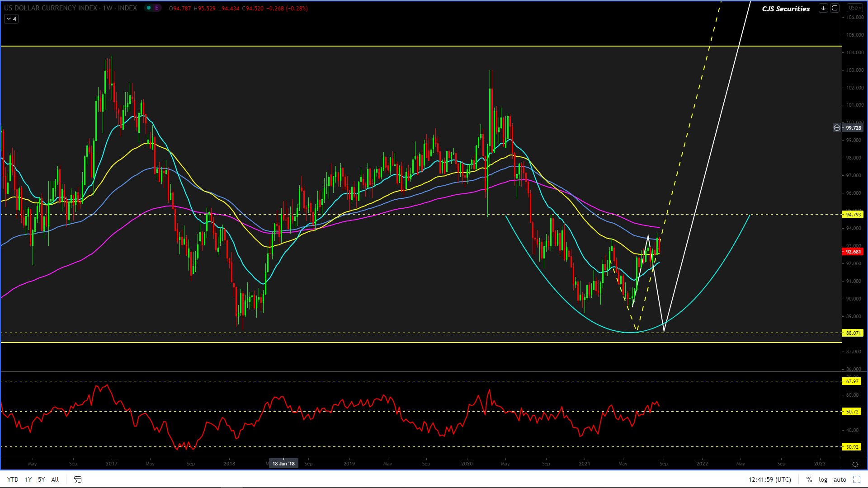Open timezone menu showing 12:41:59 (UTC)

click(769, 479)
